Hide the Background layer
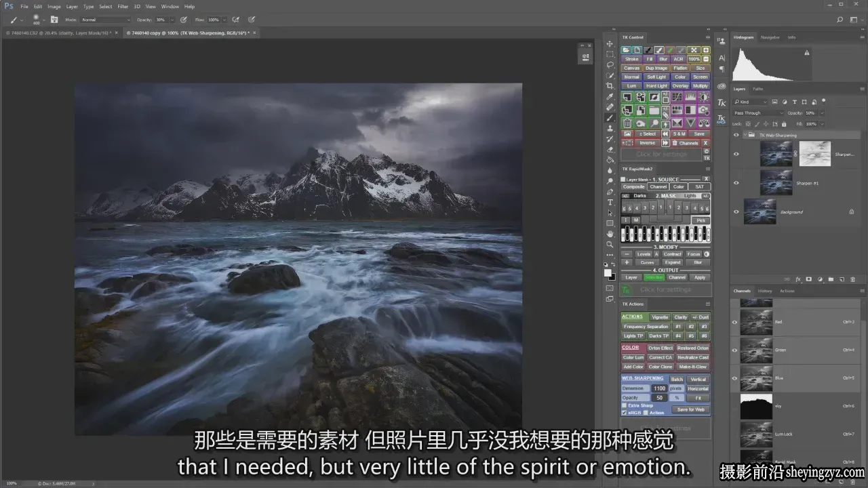The width and height of the screenshot is (868, 488). click(736, 211)
